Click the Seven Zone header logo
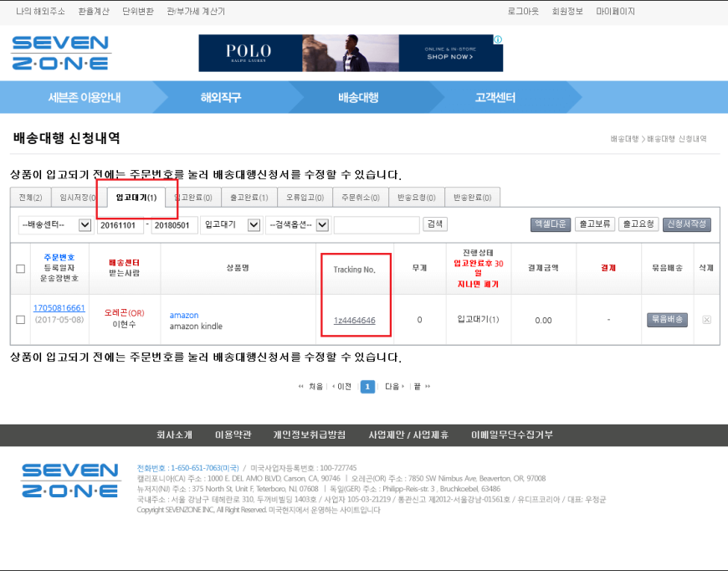The image size is (728, 571). 61,53
